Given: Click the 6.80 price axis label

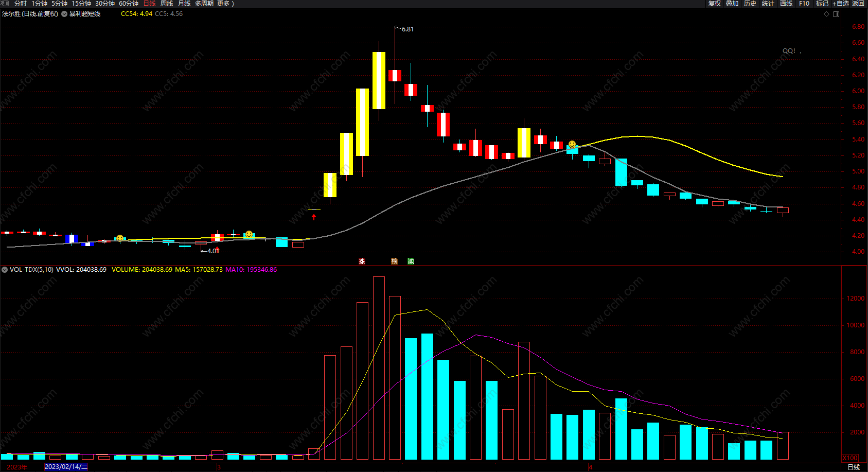Looking at the screenshot, I should point(858,27).
